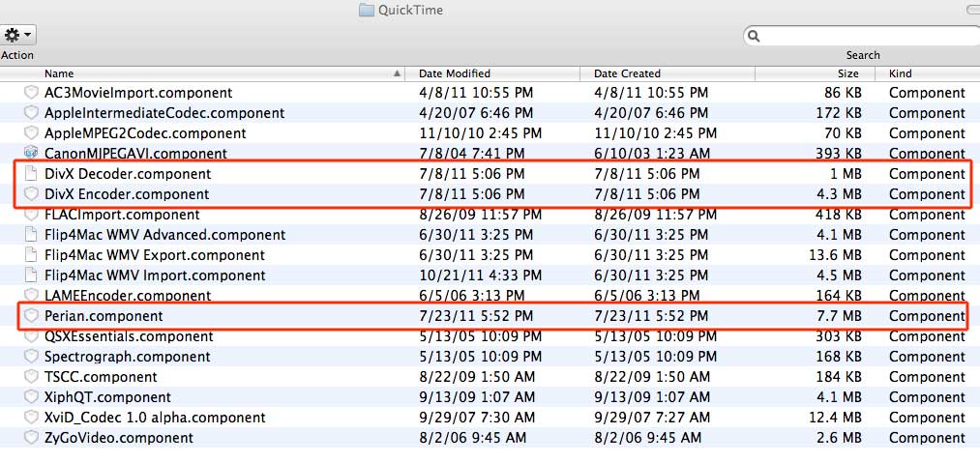
Task: Click the 8/26/09 11:57 PM modified date
Action: click(480, 215)
